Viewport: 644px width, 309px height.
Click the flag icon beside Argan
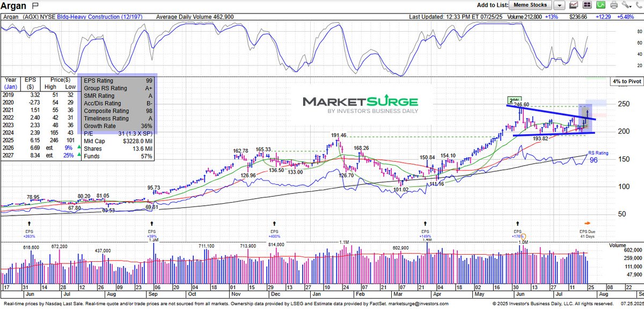(x=35, y=5)
